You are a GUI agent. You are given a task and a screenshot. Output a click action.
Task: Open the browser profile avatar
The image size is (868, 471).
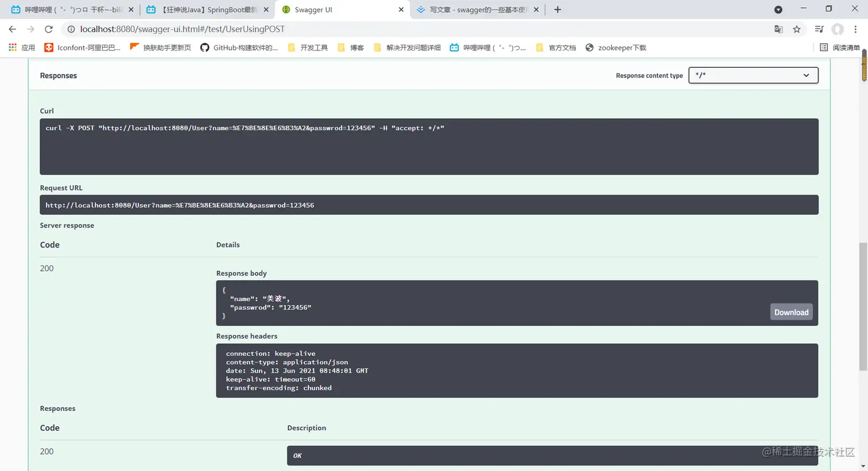[x=838, y=29]
